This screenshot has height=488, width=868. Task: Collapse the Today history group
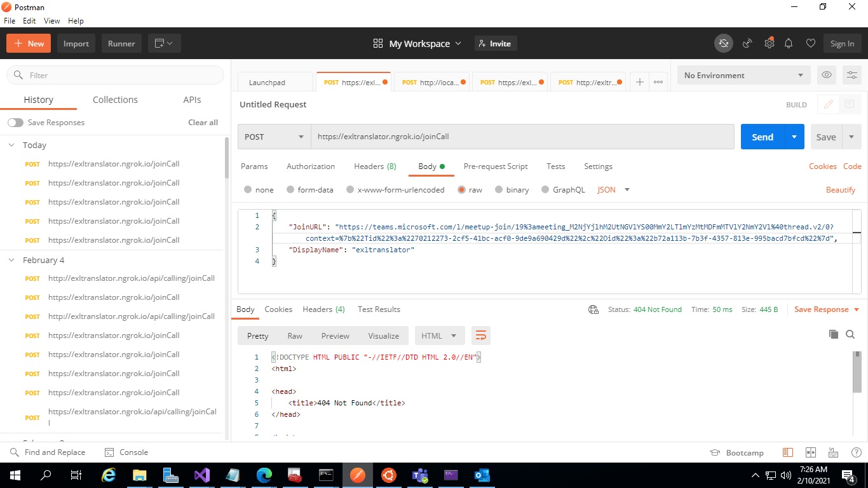pos(11,145)
